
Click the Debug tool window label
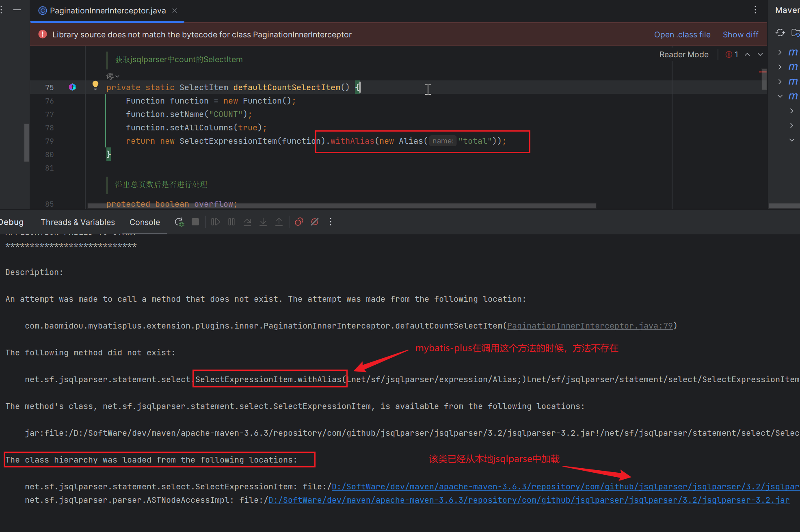point(11,222)
